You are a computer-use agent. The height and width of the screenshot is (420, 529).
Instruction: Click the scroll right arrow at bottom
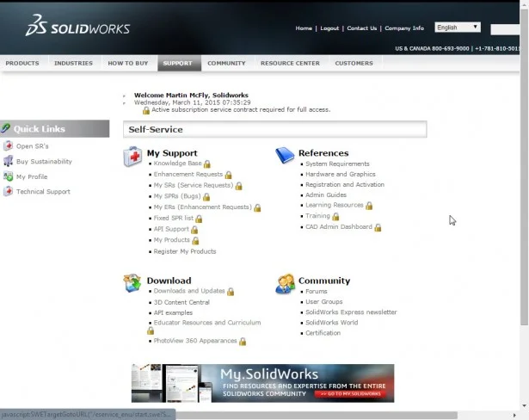click(514, 415)
